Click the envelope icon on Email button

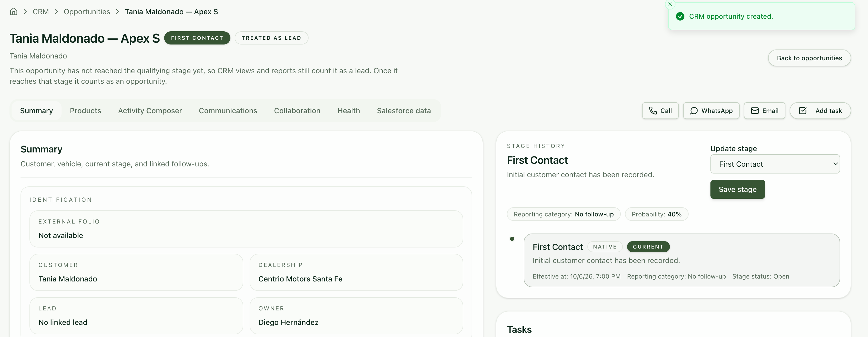[754, 111]
